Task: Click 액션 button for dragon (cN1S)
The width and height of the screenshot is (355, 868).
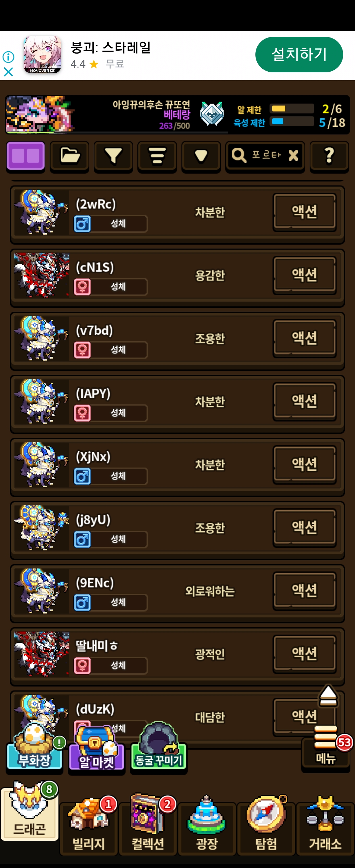Action: pyautogui.click(x=304, y=275)
